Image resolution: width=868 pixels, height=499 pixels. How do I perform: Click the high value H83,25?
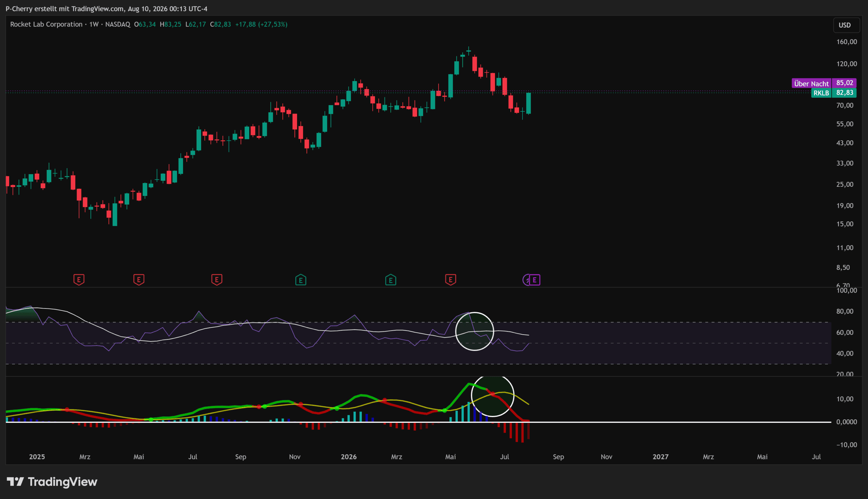point(171,24)
